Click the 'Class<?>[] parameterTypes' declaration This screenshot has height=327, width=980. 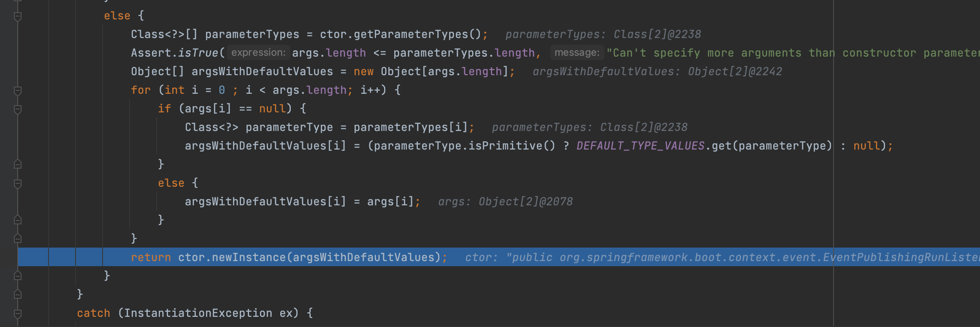tap(215, 34)
